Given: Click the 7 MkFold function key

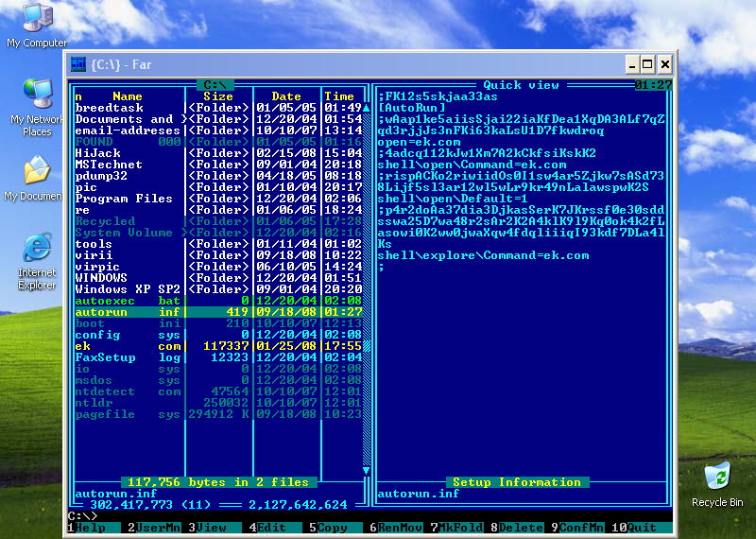Looking at the screenshot, I should pyautogui.click(x=456, y=528).
